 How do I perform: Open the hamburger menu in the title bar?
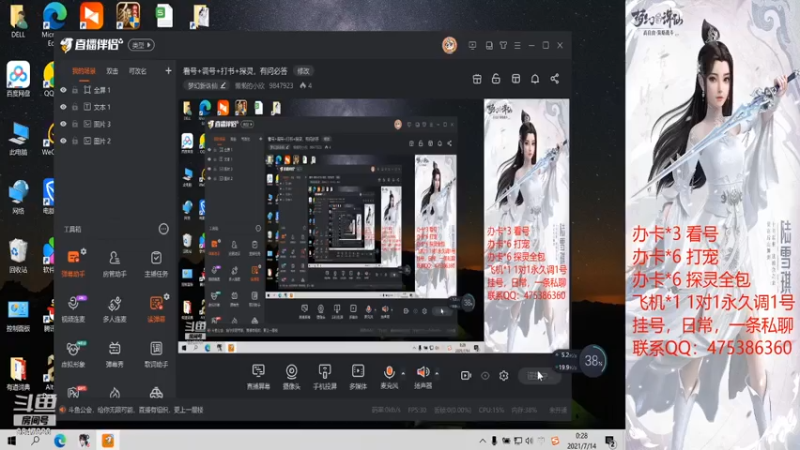(x=517, y=45)
